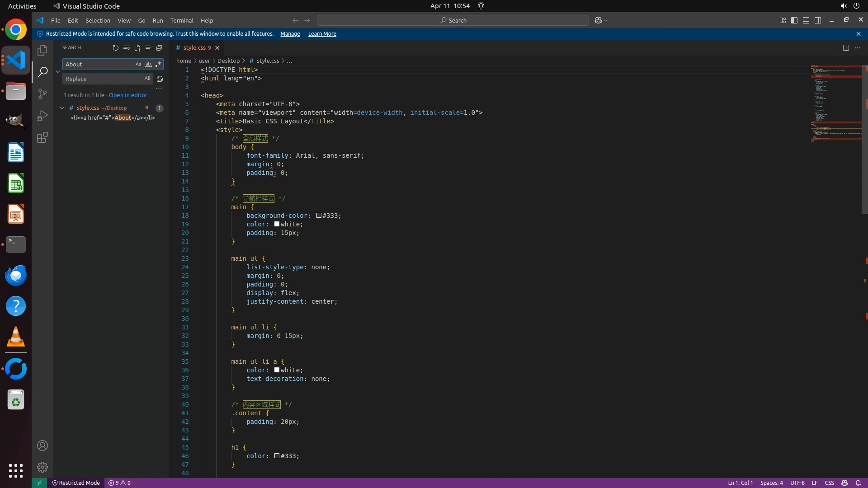Refresh the search results
The image size is (868, 488).
116,48
